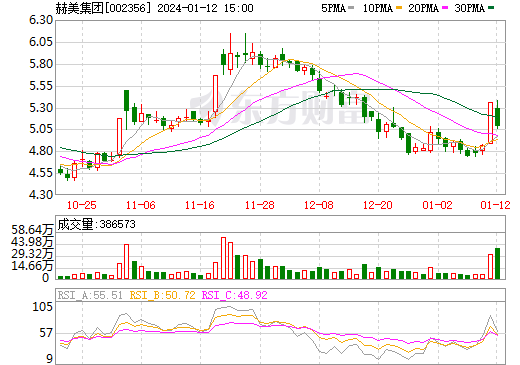Click the last green volume bar

[498, 263]
